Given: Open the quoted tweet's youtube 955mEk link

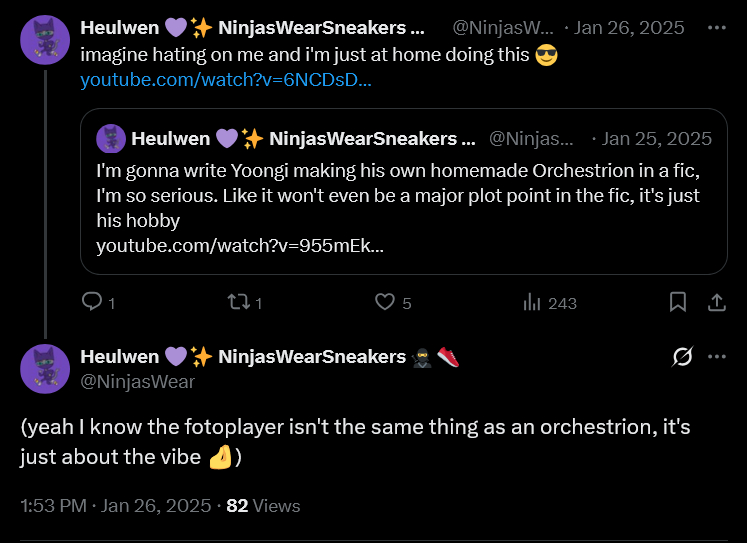Looking at the screenshot, I should [x=240, y=244].
